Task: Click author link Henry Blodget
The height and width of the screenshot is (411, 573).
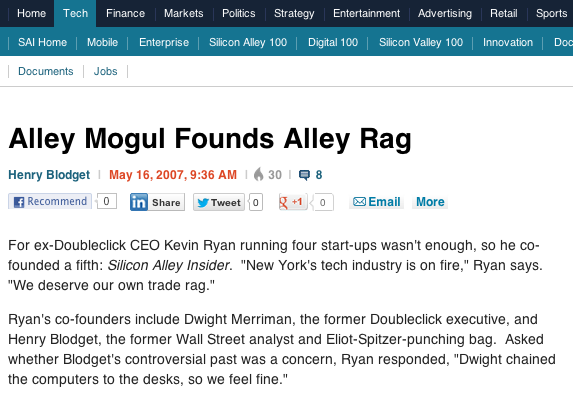Action: pos(49,175)
